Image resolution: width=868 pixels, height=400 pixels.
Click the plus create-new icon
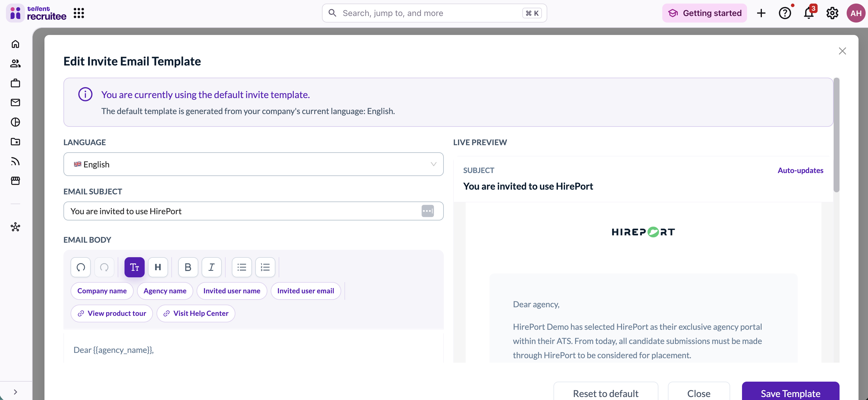tap(761, 13)
